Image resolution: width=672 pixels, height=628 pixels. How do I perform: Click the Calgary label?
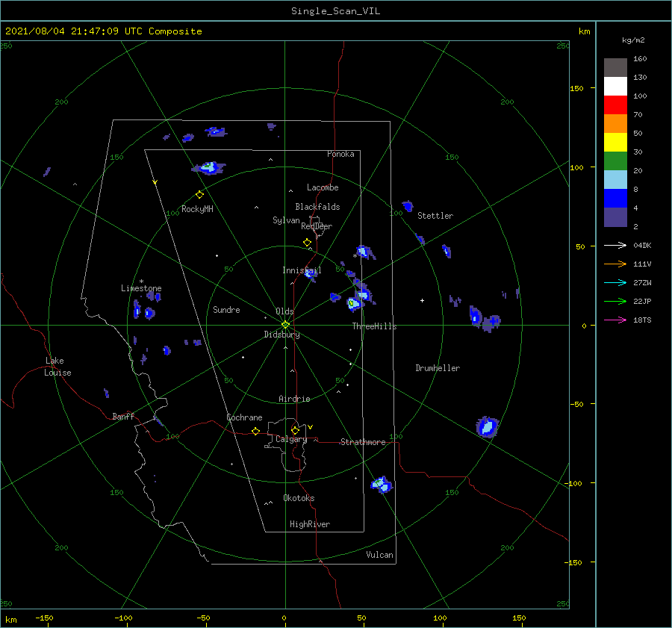click(291, 439)
